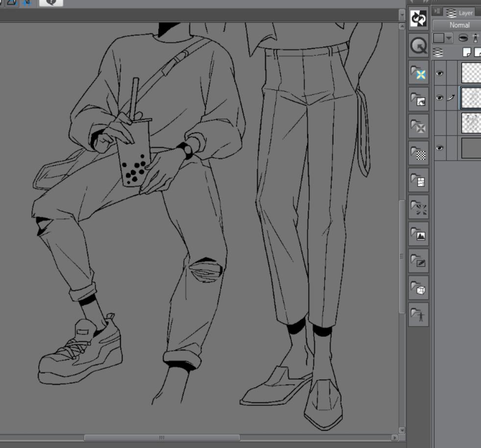
Task: Switch to the Layer tab
Action: pos(459,13)
